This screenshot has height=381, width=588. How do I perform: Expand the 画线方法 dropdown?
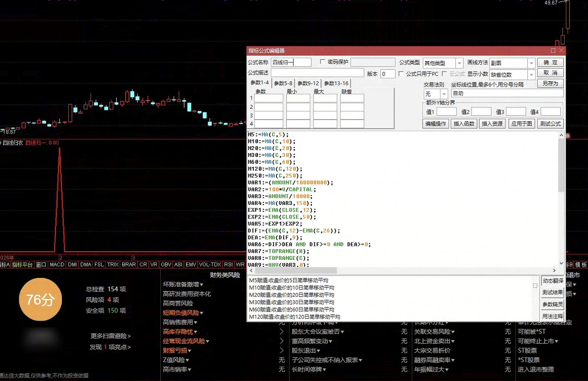[531, 63]
